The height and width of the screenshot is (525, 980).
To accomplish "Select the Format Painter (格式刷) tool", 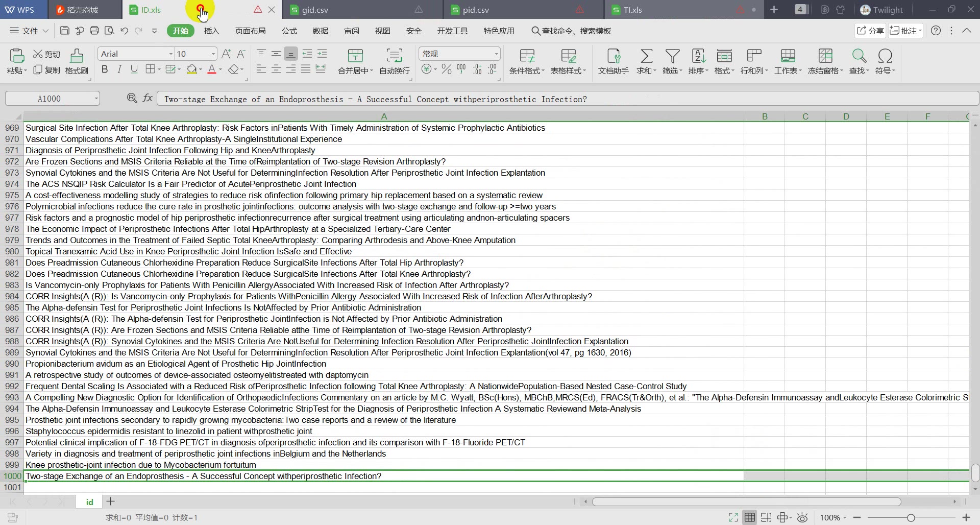I will (77, 61).
